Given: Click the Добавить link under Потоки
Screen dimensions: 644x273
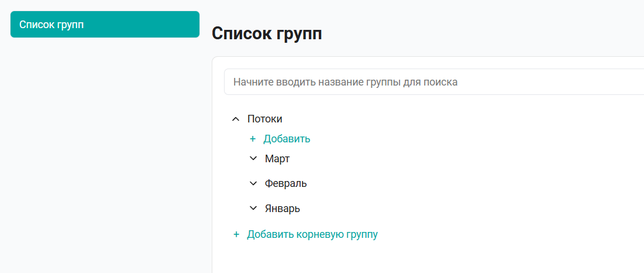Looking at the screenshot, I should [287, 139].
